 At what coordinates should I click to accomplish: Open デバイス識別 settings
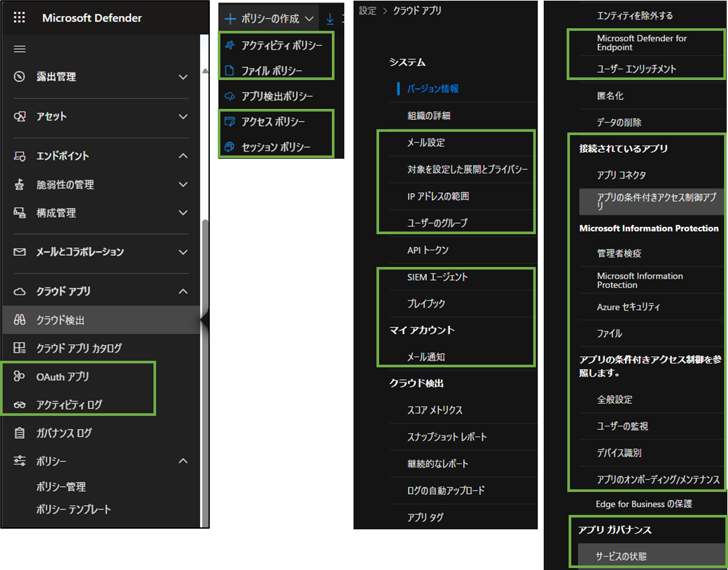[x=619, y=453]
